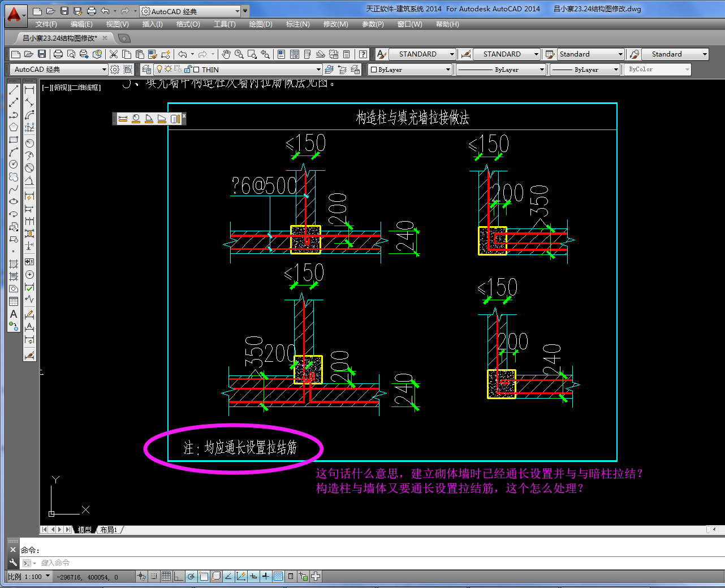Select the Linear dimension tool
The width and height of the screenshot is (725, 588).
pyautogui.click(x=29, y=90)
